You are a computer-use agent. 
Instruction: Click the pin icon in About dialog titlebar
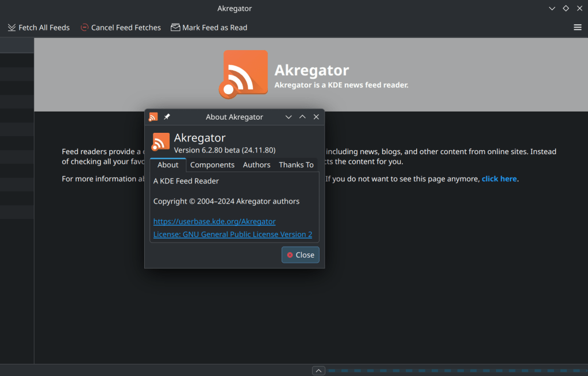[167, 117]
